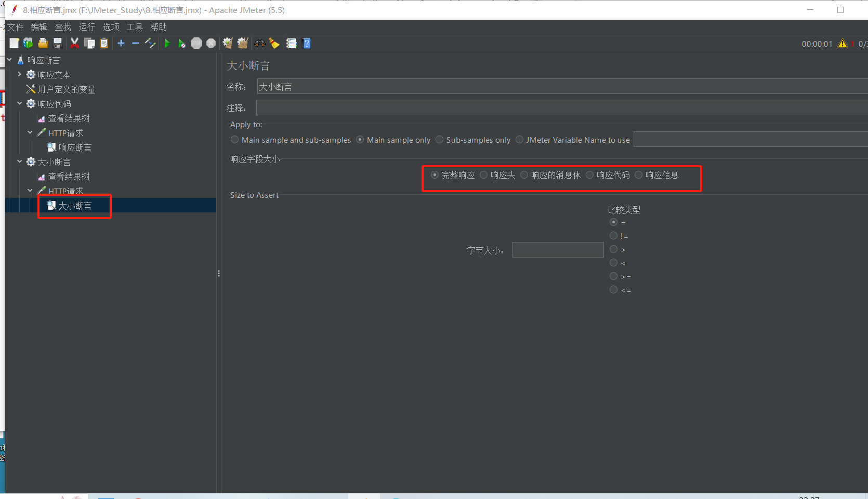Collapse HTTP请求 under 大小断言 group

click(30, 191)
